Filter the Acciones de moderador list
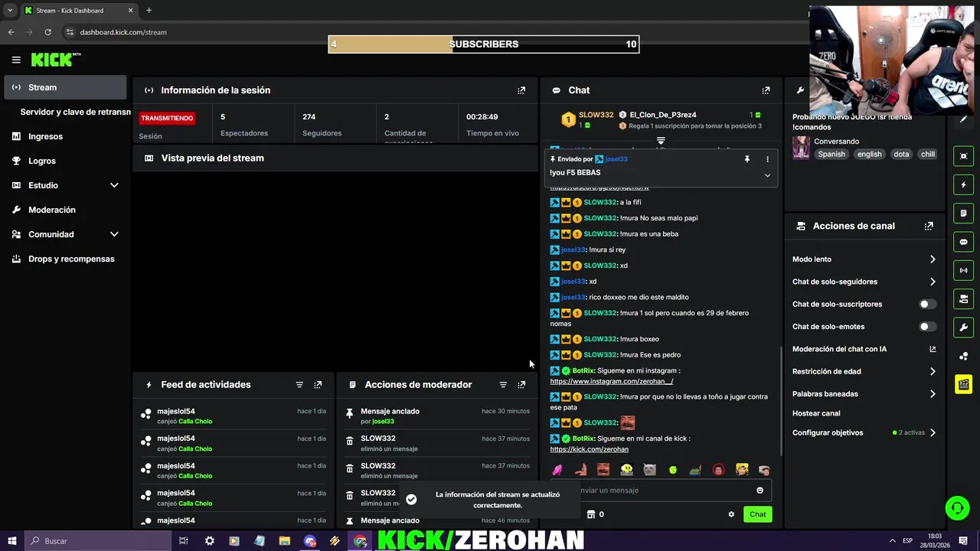980x551 pixels. click(503, 385)
